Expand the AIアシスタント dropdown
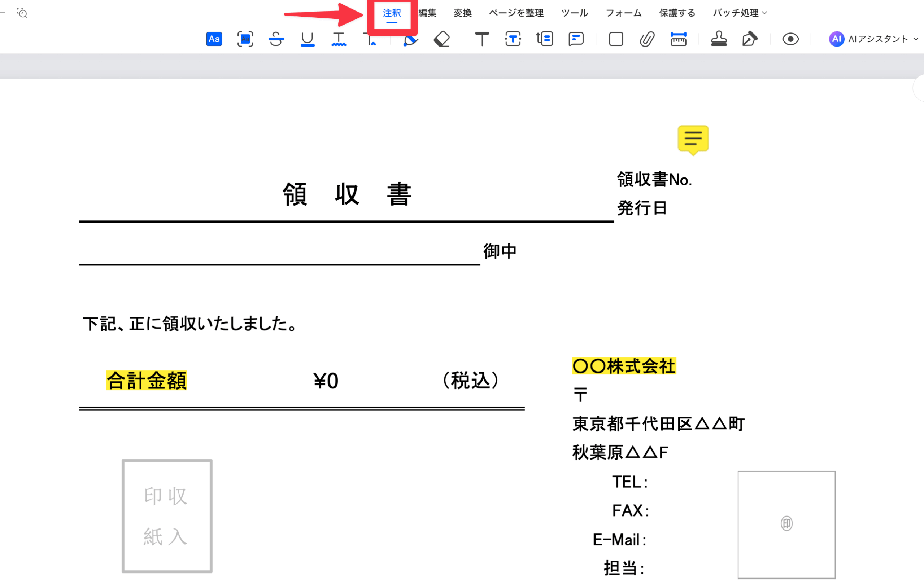 (915, 39)
